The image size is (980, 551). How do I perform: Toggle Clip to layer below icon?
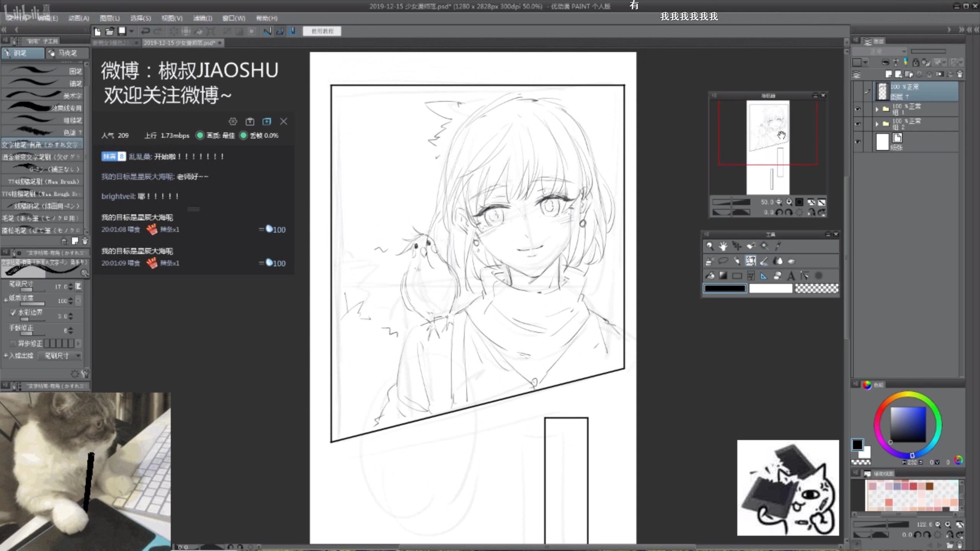coord(885,62)
